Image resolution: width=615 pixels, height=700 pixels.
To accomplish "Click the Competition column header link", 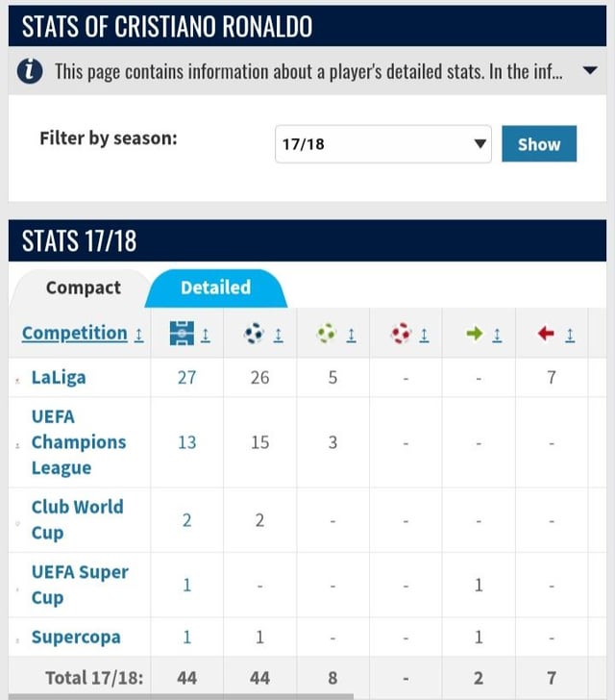I will point(75,333).
